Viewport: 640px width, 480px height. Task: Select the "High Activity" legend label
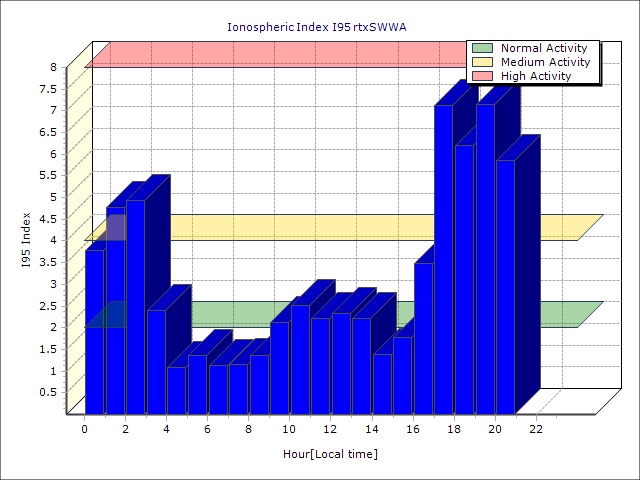(x=536, y=76)
